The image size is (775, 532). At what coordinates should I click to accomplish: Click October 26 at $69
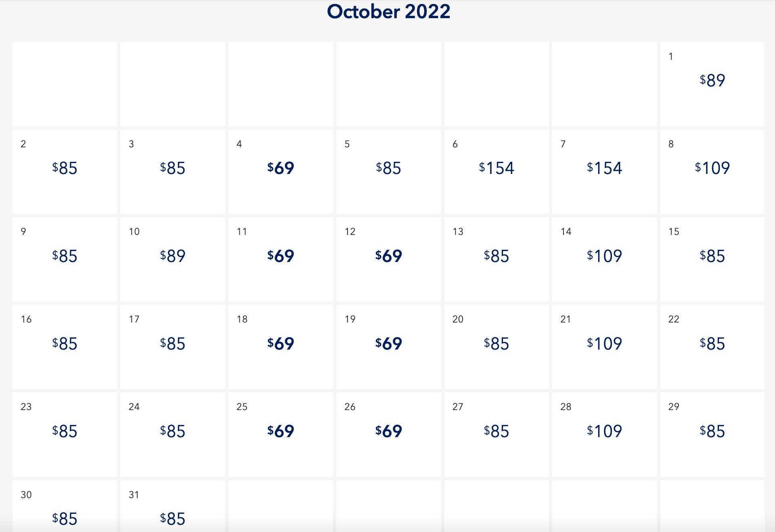click(388, 431)
